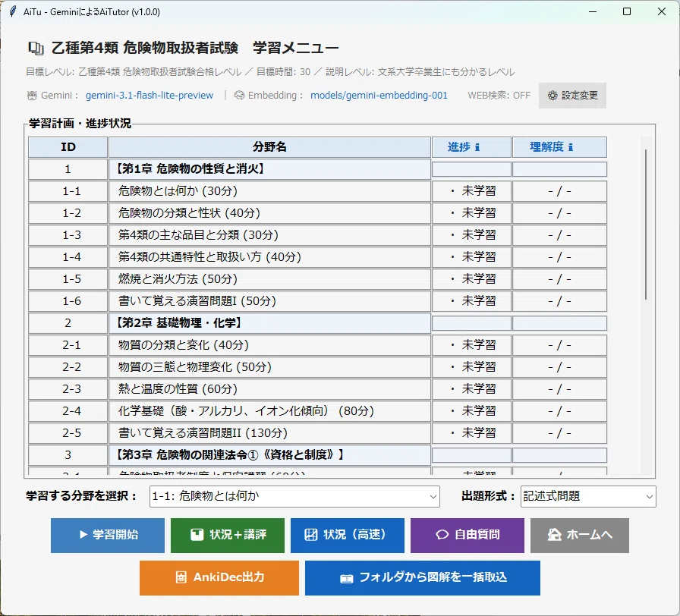Click the 進捗 column header

pyautogui.click(x=471, y=147)
